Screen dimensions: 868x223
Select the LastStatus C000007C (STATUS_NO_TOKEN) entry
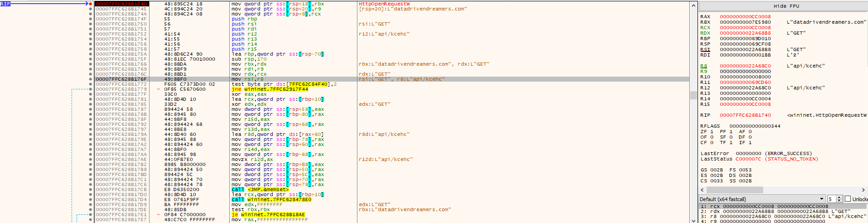pos(759,159)
